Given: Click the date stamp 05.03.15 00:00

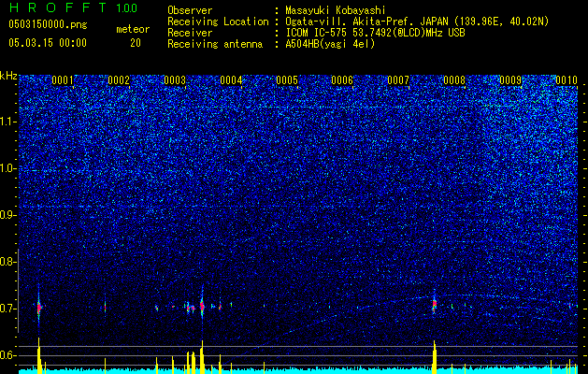Looking at the screenshot, I should point(48,43).
